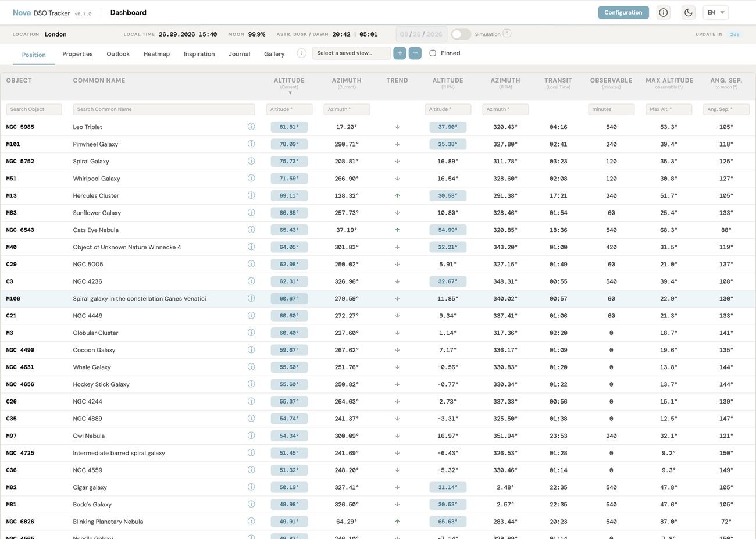The height and width of the screenshot is (539, 756).
Task: Select the M97 Owl Nebula object cell
Action: [12, 436]
